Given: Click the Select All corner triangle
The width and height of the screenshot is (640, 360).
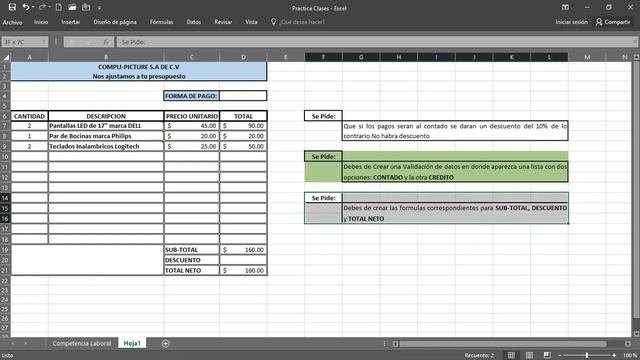Looking at the screenshot, I should click(x=6, y=57).
